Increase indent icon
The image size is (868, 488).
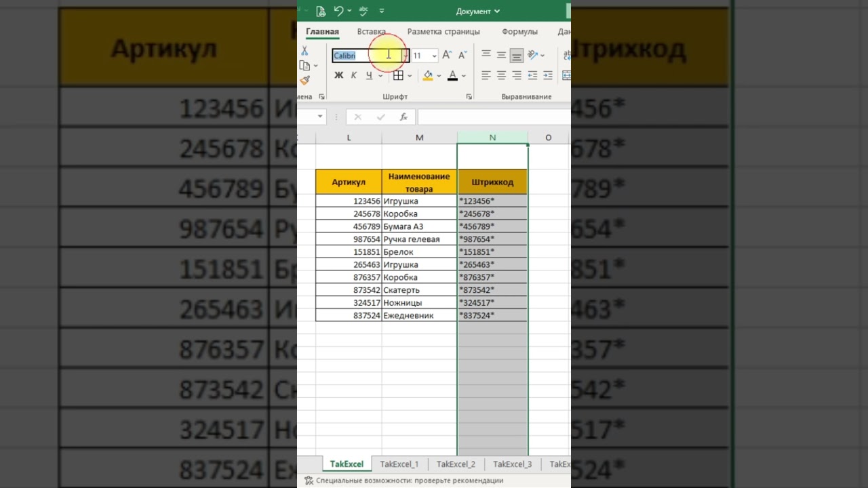pos(548,75)
